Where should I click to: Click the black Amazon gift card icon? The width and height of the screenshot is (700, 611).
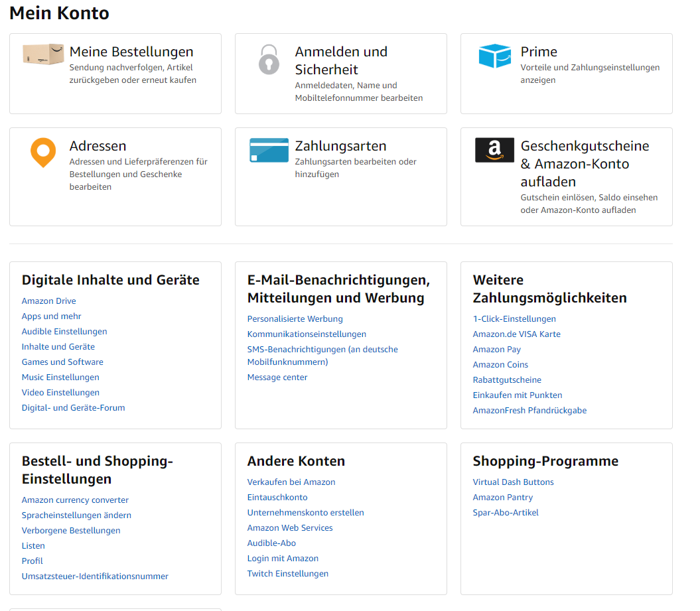tap(494, 150)
